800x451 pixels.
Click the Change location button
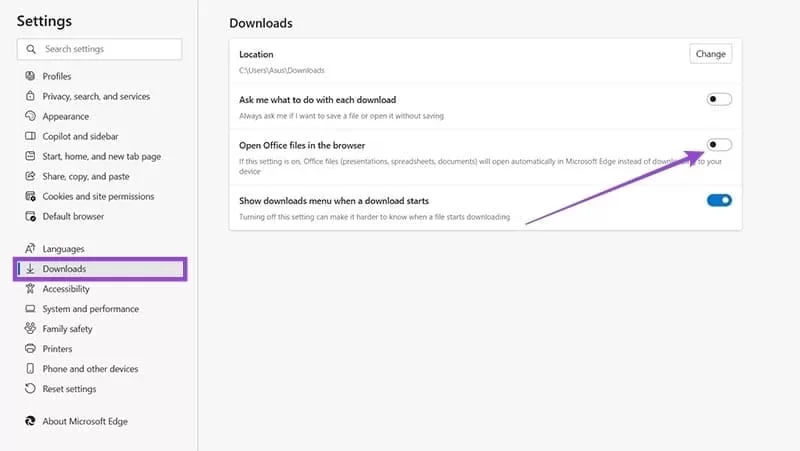(x=710, y=54)
